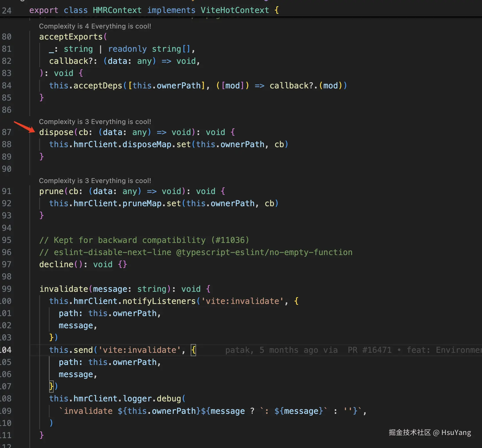Select line number 87 in the gutter
This screenshot has height=448, width=482.
coord(7,132)
